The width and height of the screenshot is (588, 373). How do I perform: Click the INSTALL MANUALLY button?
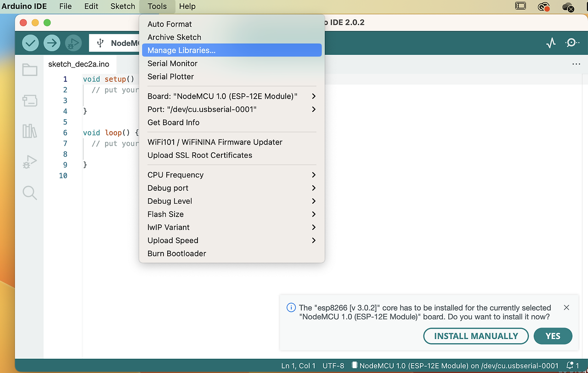tap(476, 336)
